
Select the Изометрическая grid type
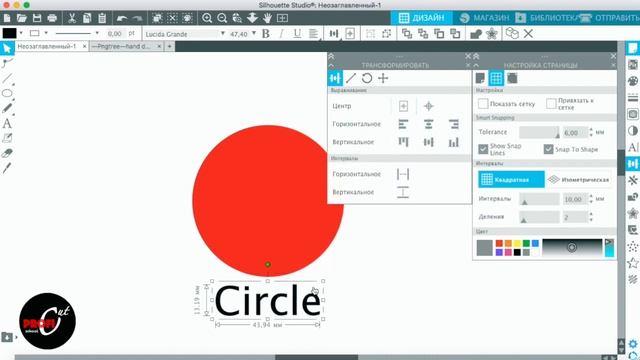click(x=578, y=179)
